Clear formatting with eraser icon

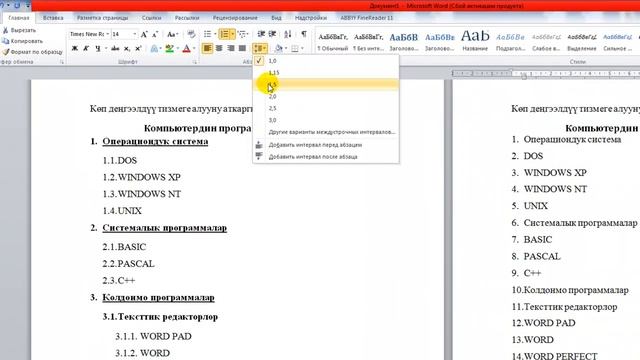coord(191,34)
